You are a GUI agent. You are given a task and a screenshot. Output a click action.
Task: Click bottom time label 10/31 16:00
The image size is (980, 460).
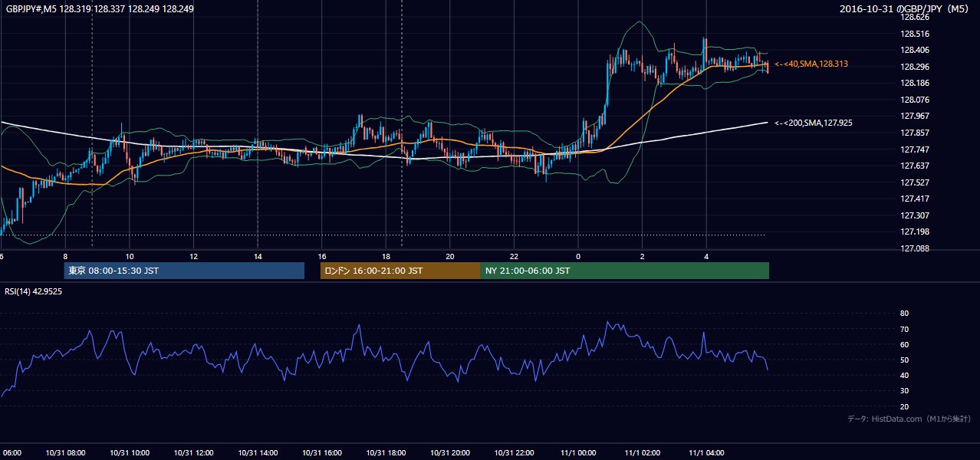tap(321, 453)
